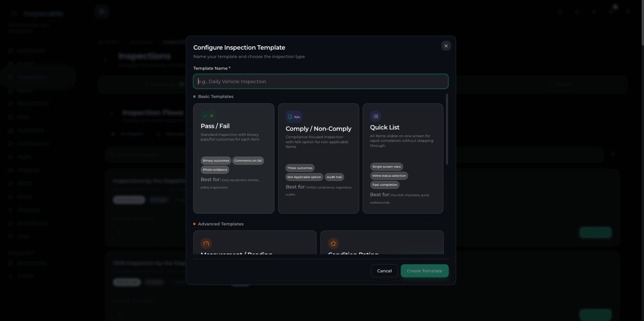Click the Cancel button

384,271
